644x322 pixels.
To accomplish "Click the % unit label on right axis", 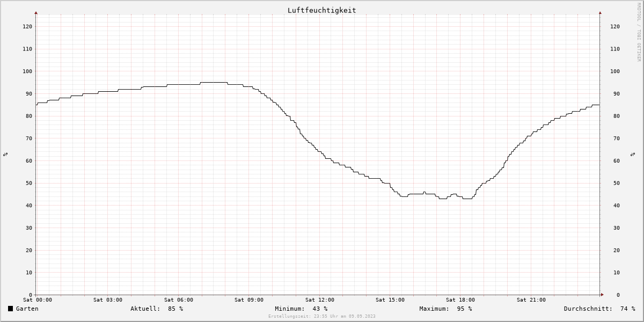I will click(632, 154).
